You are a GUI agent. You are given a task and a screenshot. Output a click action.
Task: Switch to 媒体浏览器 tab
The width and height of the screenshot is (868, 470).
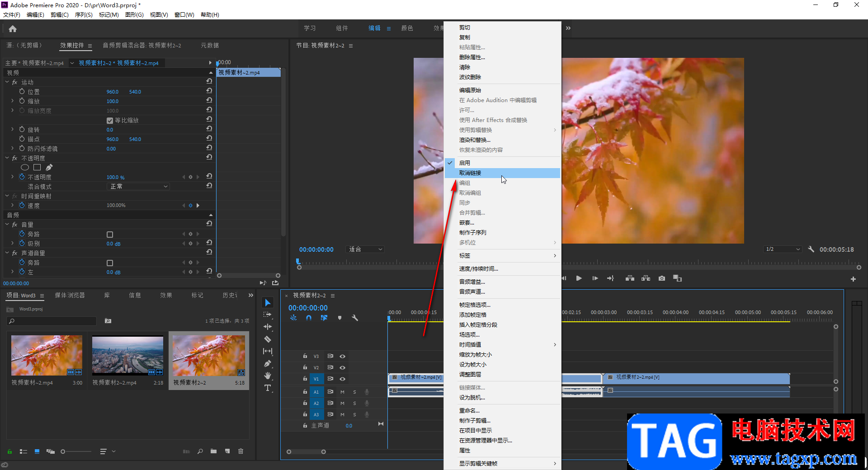coord(70,295)
